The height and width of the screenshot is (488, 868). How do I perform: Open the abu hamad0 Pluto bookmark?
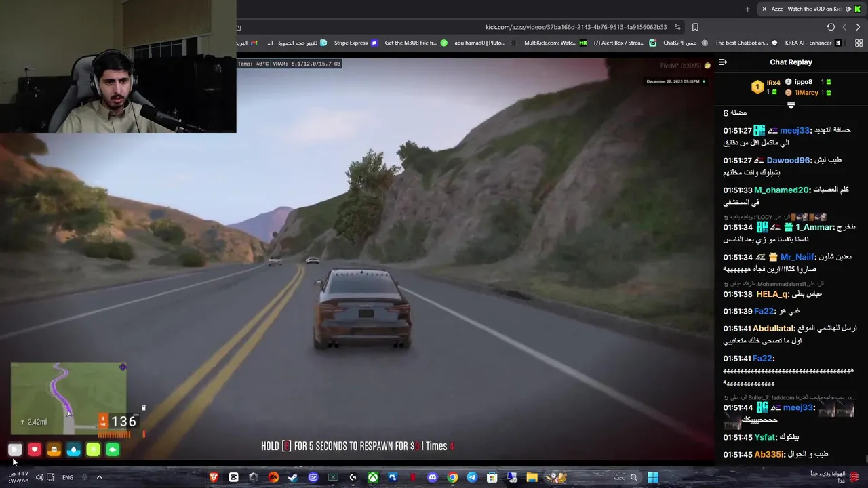486,43
